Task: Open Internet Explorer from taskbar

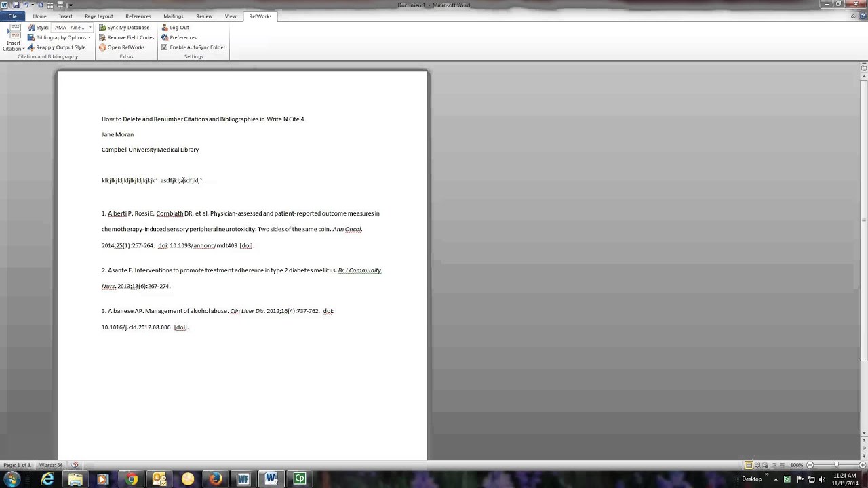Action: click(47, 479)
